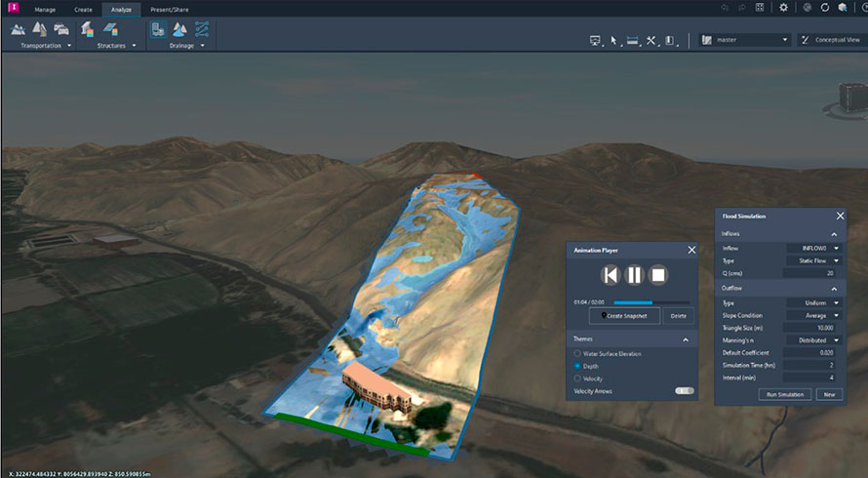Open the Present/Share tab
The height and width of the screenshot is (478, 868).
point(170,9)
